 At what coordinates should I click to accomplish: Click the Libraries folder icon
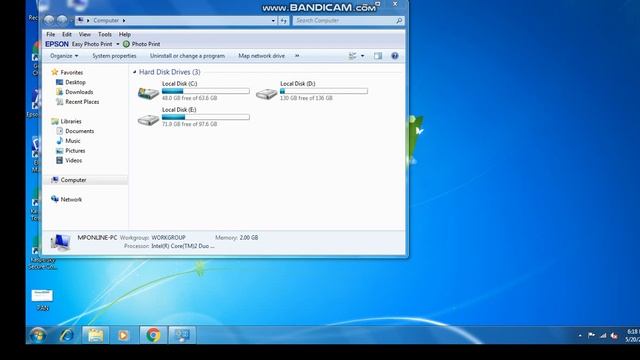coord(55,121)
